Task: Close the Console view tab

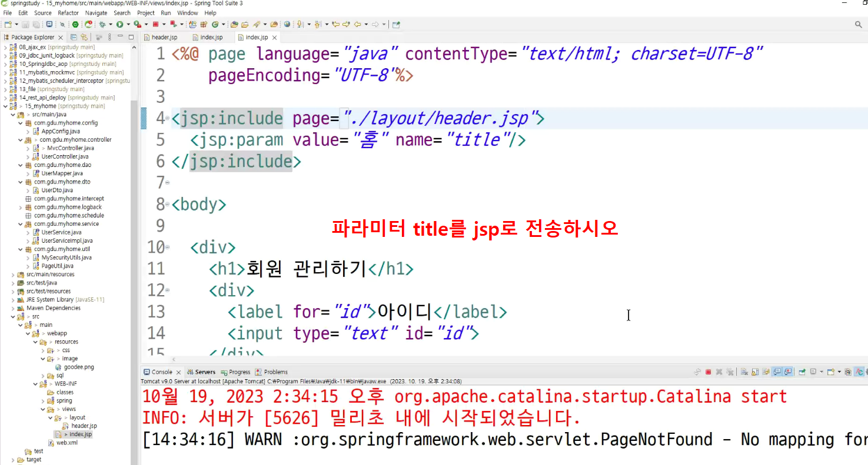Action: (x=178, y=372)
